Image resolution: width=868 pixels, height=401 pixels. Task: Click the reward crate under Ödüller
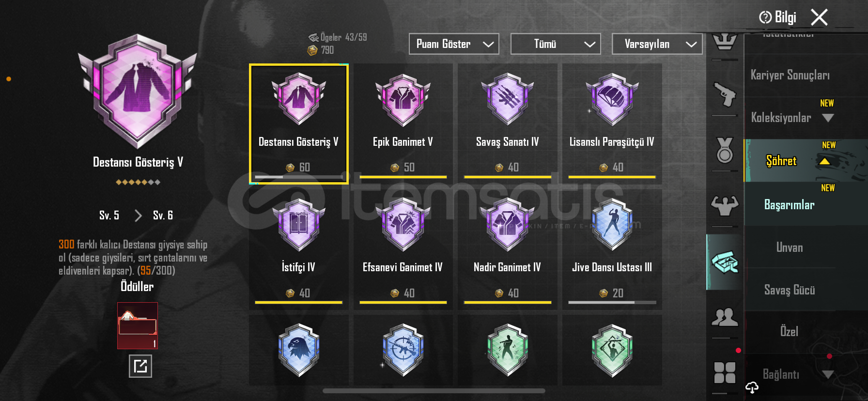pos(138,325)
